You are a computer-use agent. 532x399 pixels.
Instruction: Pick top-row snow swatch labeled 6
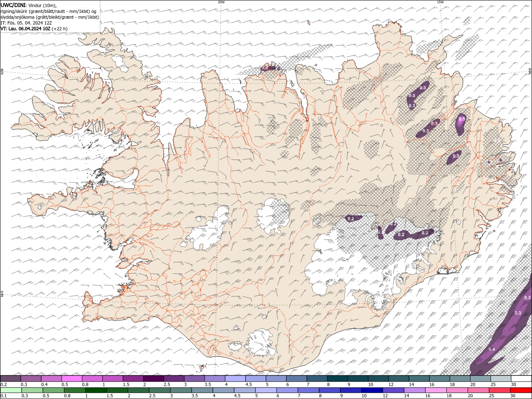pyautogui.click(x=296, y=379)
